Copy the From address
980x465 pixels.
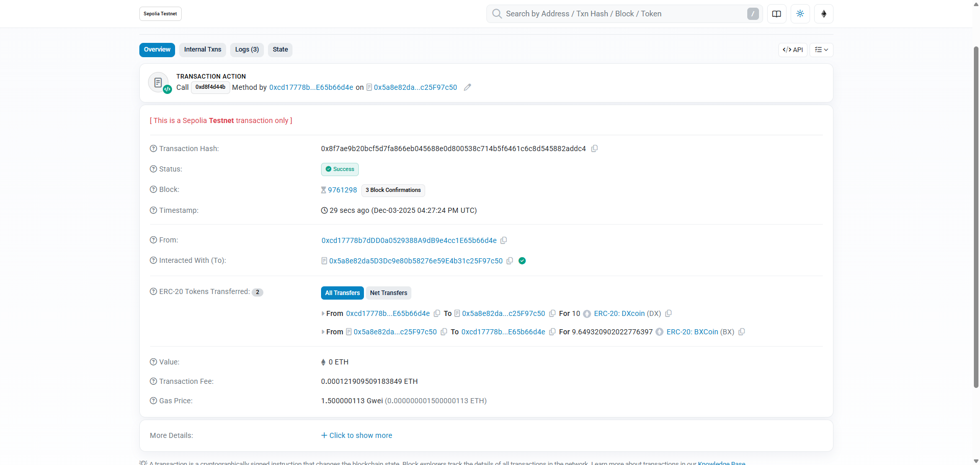[x=504, y=240]
